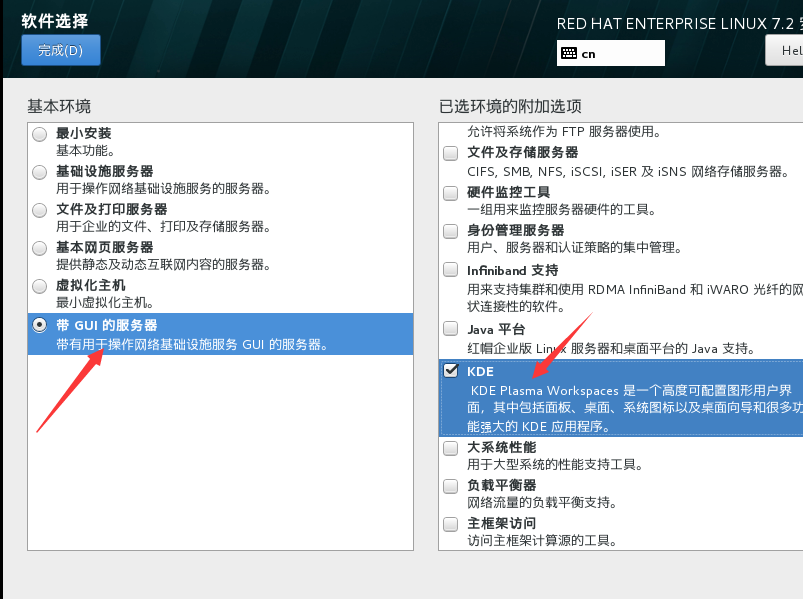This screenshot has height=599, width=803.
Task: Click description 最小虚拟化主机。
Action: (x=104, y=303)
